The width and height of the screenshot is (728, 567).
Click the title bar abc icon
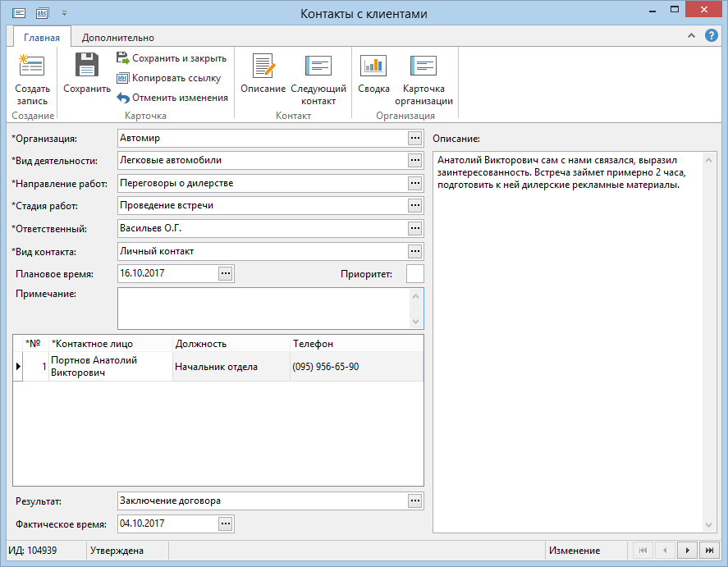click(x=42, y=13)
